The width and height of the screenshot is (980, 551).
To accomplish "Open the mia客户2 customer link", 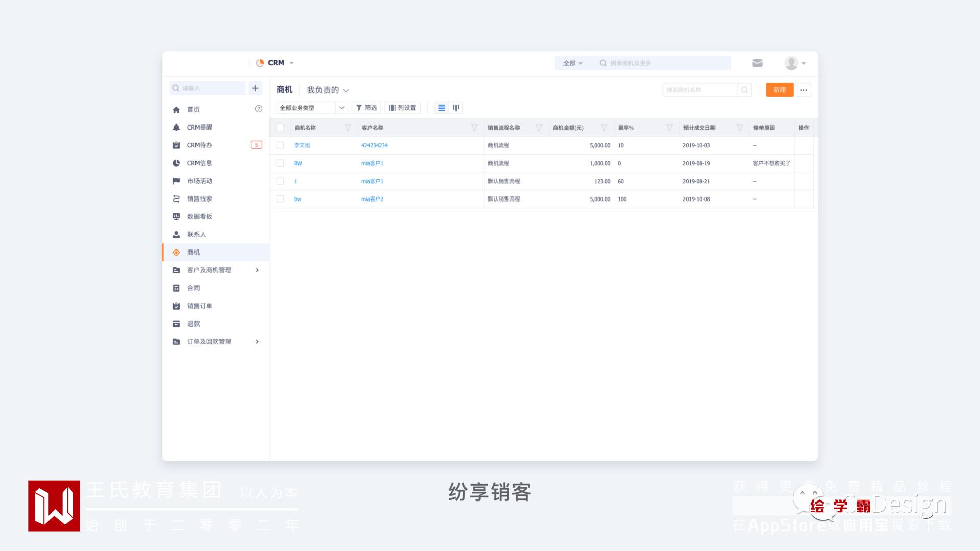I will pos(372,199).
